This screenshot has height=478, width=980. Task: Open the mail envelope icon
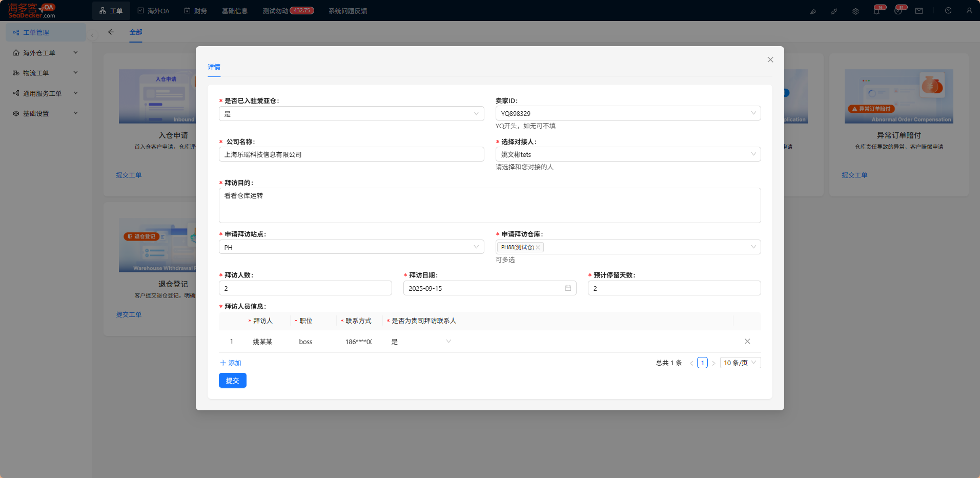919,11
